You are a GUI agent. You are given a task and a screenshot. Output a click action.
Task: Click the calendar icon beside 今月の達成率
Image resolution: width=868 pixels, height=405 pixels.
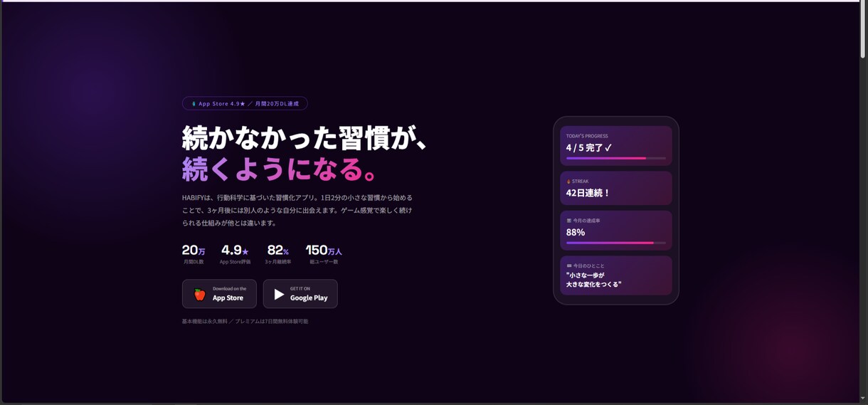click(568, 221)
